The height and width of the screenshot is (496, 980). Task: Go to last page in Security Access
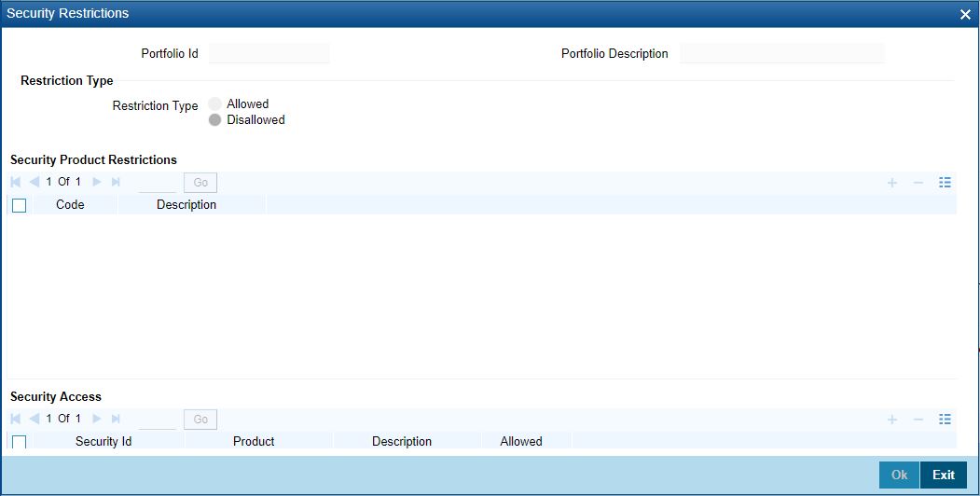click(116, 419)
